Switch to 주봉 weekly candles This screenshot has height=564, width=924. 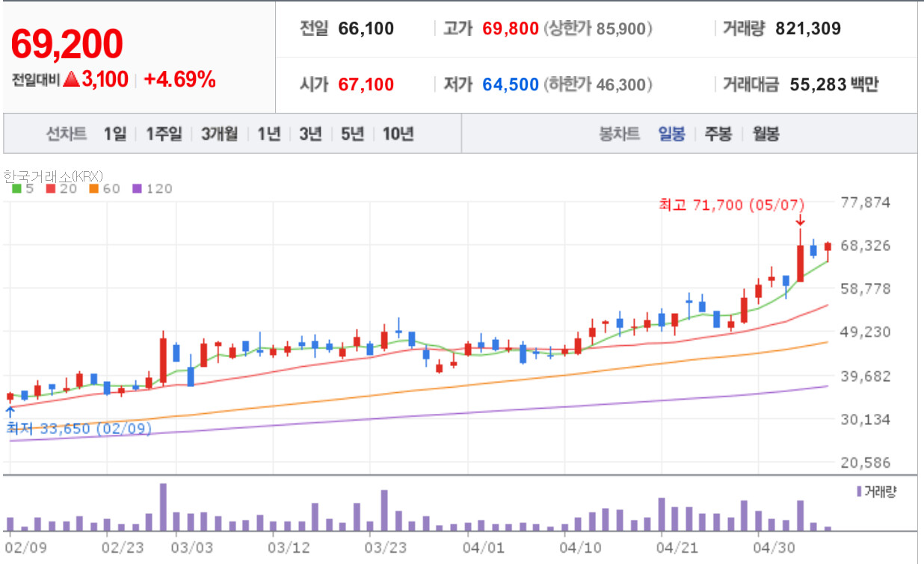[718, 134]
